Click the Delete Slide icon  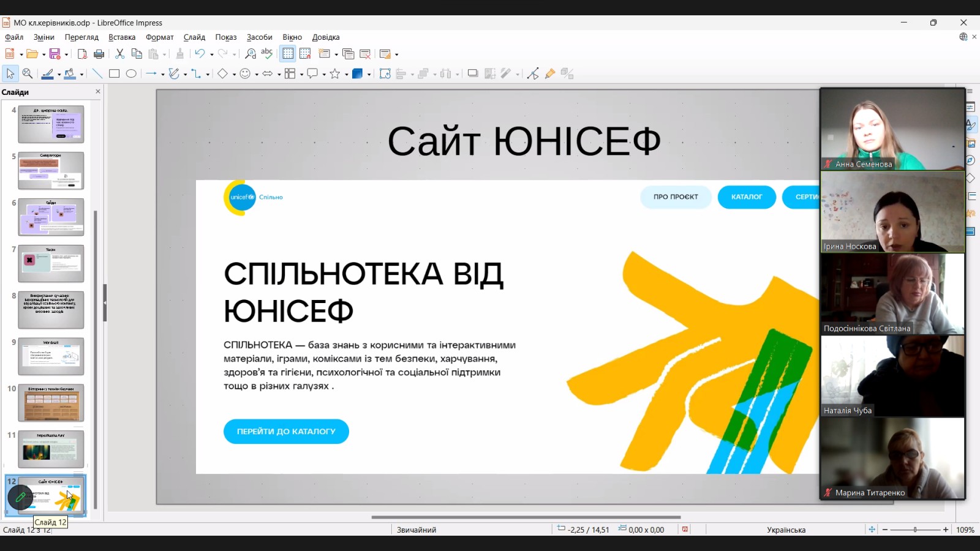[365, 54]
